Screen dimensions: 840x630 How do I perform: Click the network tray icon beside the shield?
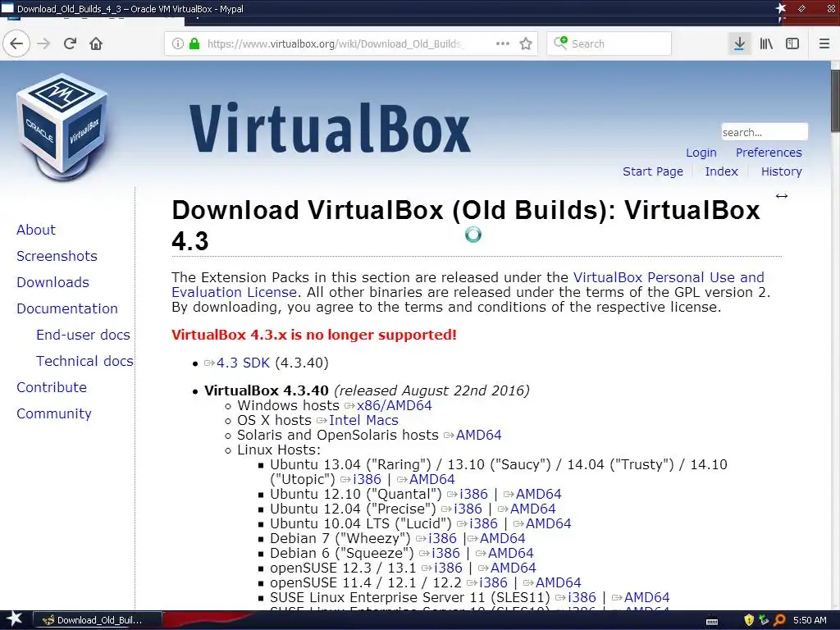pyautogui.click(x=764, y=620)
